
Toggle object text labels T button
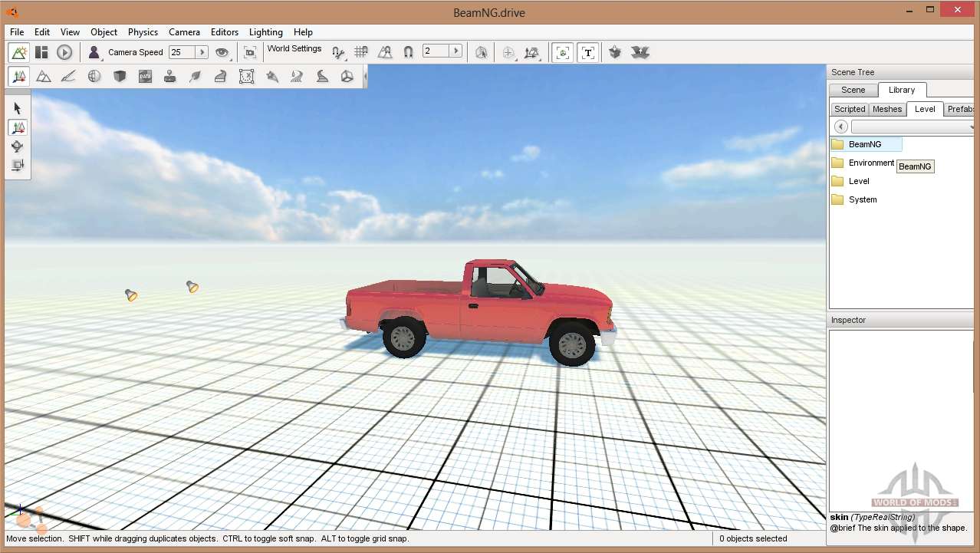point(588,52)
